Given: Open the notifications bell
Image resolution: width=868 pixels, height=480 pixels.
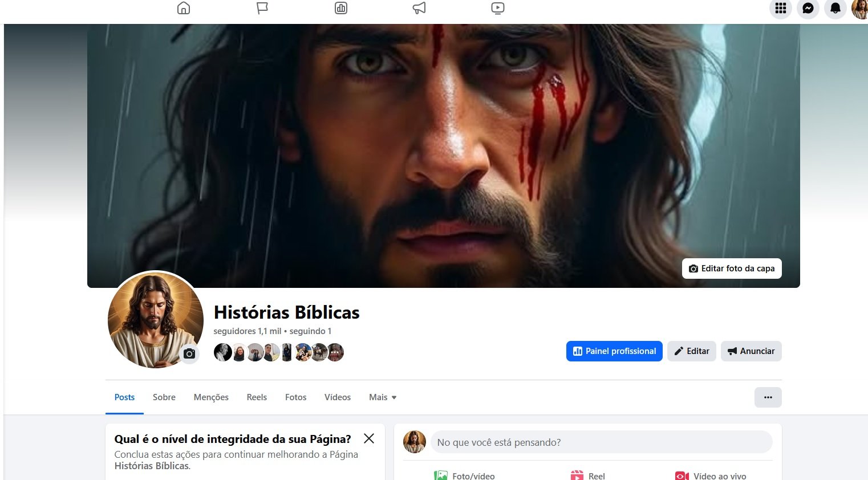Looking at the screenshot, I should click(x=835, y=8).
